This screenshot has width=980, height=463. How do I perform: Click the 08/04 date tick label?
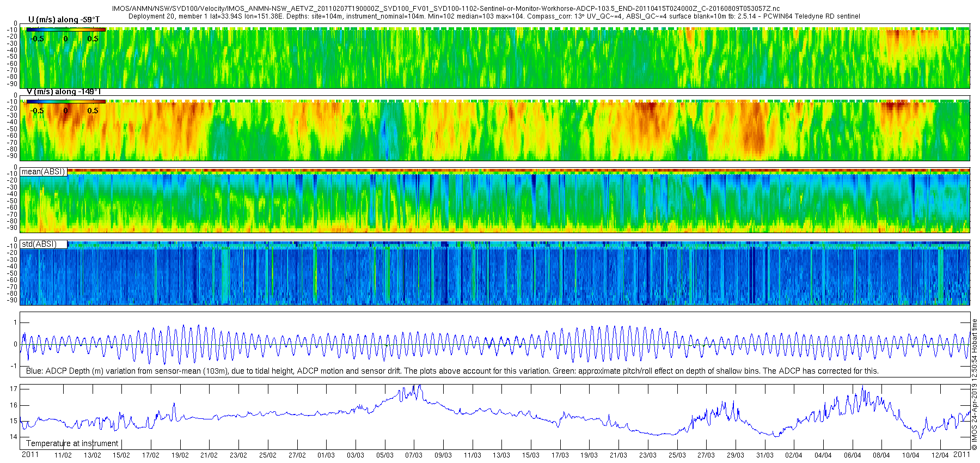coord(881,455)
